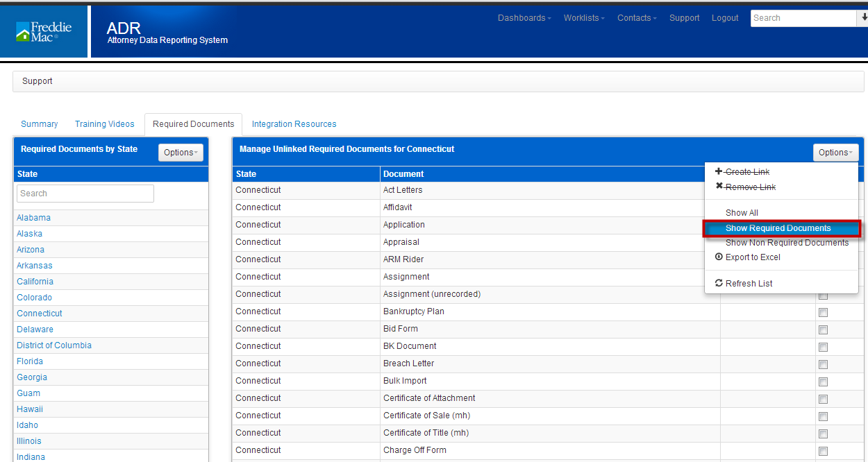Image resolution: width=868 pixels, height=462 pixels.
Task: Click the Freddie Mac logo
Action: coord(44,31)
